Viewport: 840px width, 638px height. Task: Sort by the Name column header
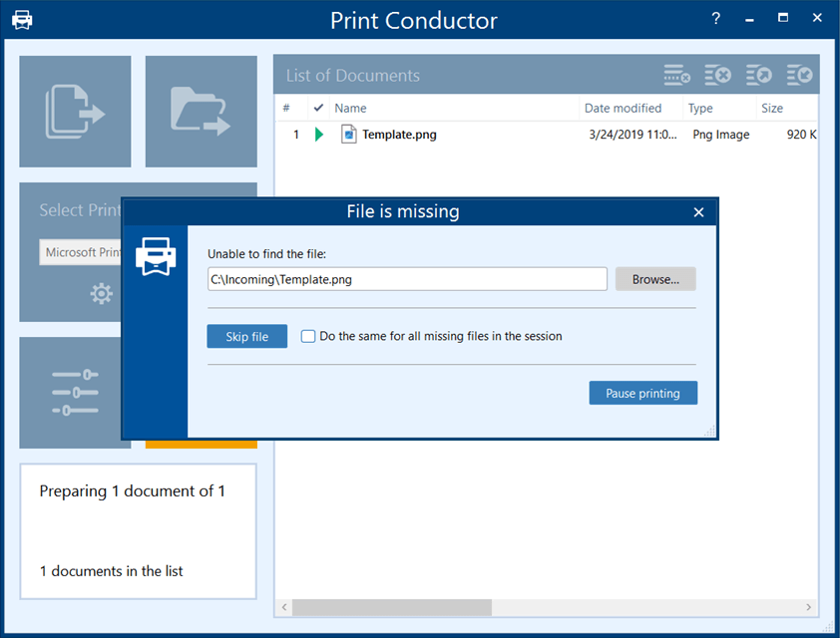(x=454, y=108)
